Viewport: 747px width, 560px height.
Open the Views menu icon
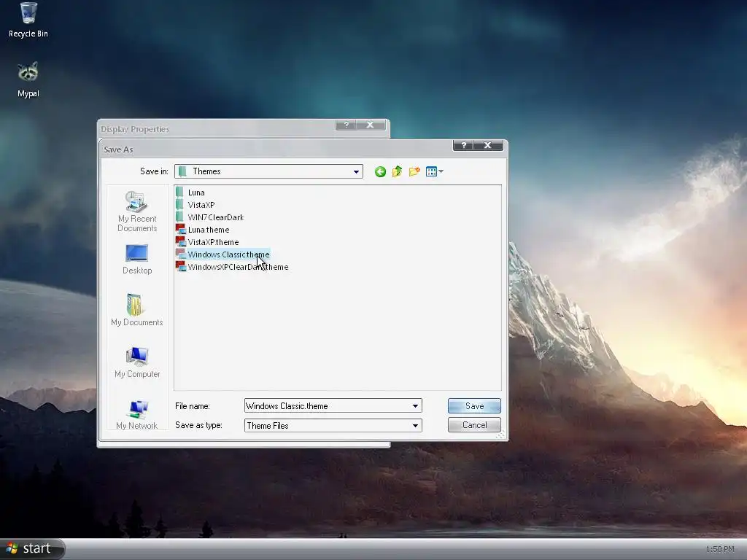point(435,171)
